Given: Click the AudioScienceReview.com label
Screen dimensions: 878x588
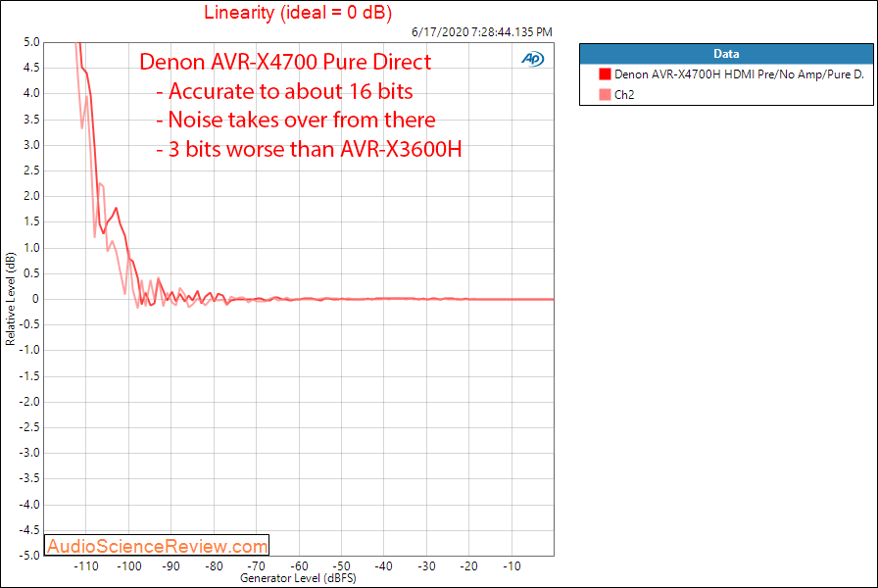Looking at the screenshot, I should pyautogui.click(x=157, y=546).
